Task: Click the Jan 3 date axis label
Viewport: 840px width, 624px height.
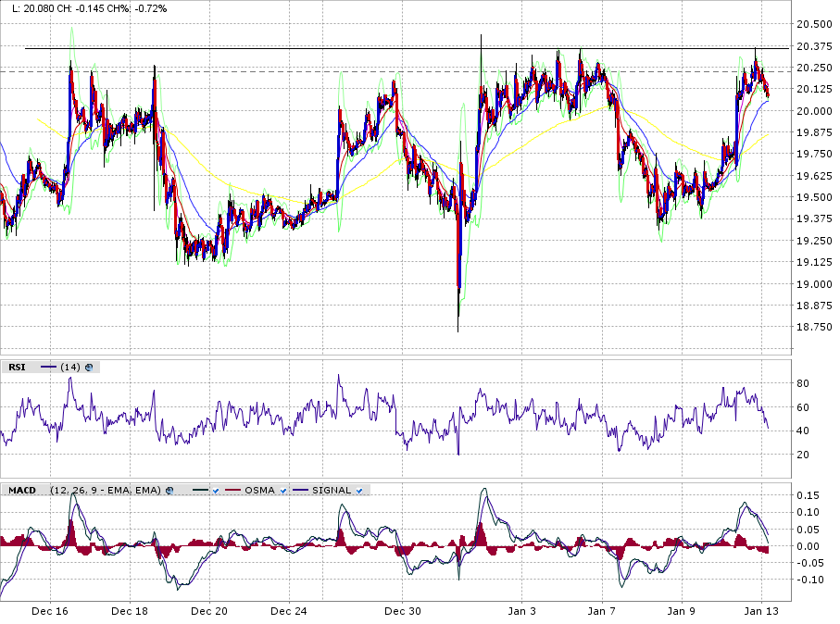Action: [x=521, y=611]
